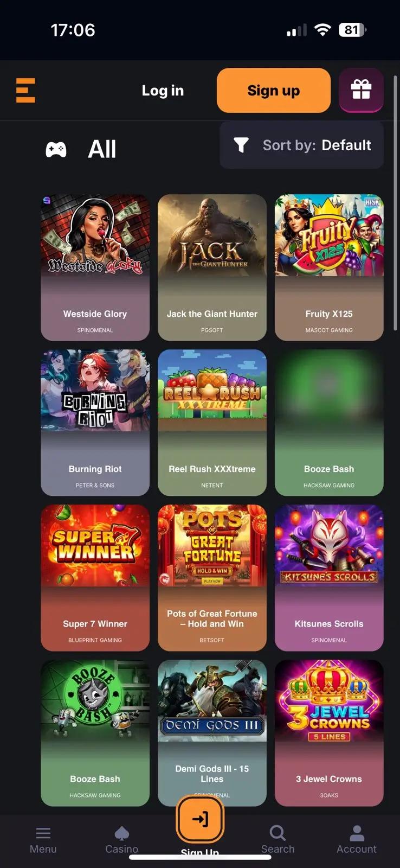Open the gift box promotions icon
This screenshot has width=400, height=868.
click(361, 90)
